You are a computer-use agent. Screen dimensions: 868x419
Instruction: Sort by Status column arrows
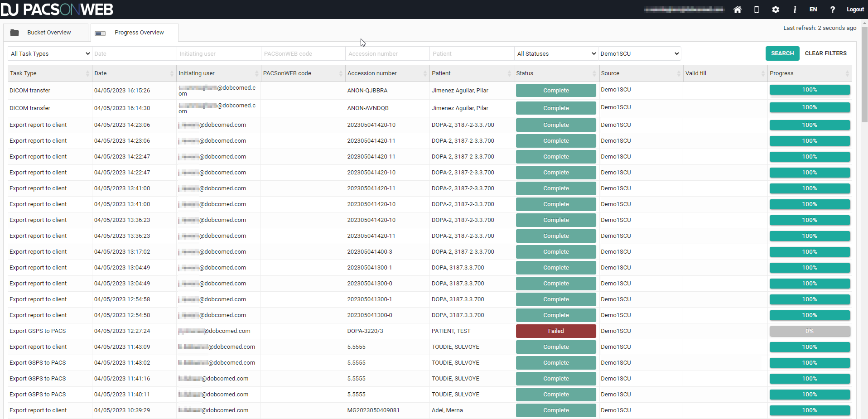[594, 73]
